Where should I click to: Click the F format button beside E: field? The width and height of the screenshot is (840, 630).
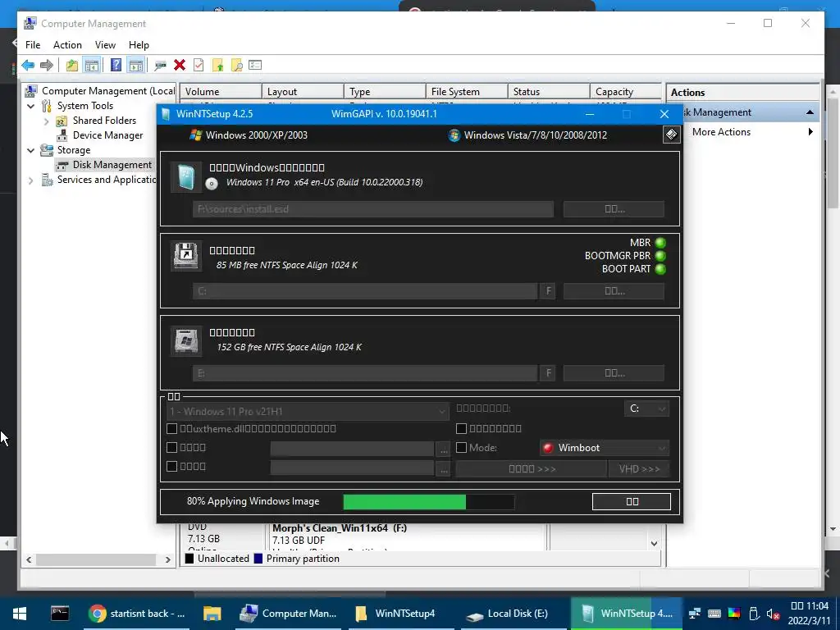click(x=547, y=373)
